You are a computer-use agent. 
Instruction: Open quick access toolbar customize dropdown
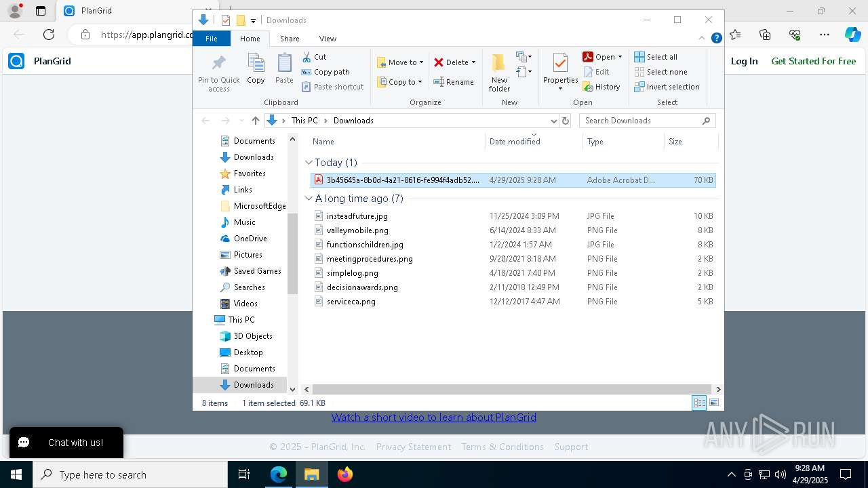point(253,20)
